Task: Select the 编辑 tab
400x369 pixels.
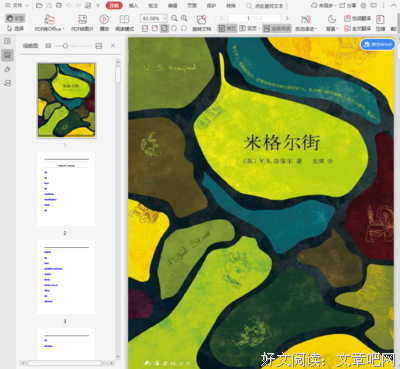Action: click(x=172, y=6)
